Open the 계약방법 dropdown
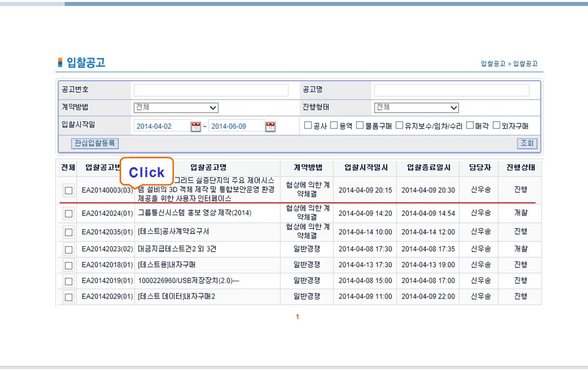Screen dimensions: 588x371 [x=176, y=108]
